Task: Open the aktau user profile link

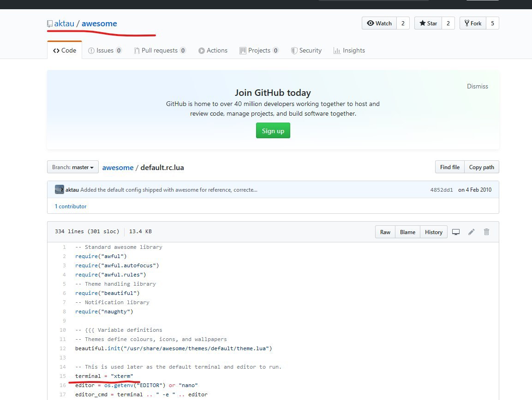Action: (x=64, y=24)
